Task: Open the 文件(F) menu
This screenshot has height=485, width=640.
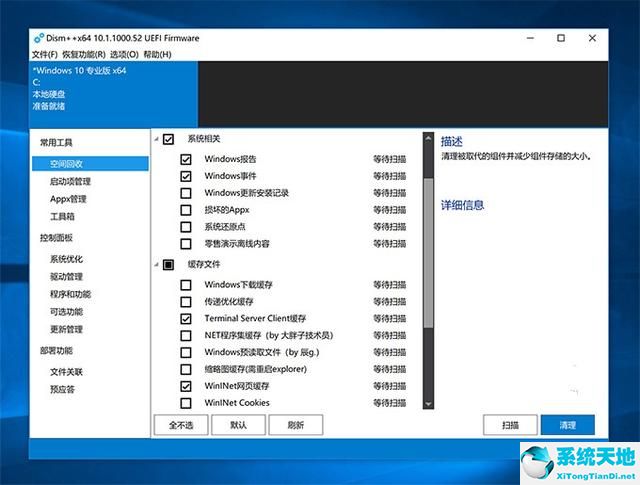Action: [44, 54]
